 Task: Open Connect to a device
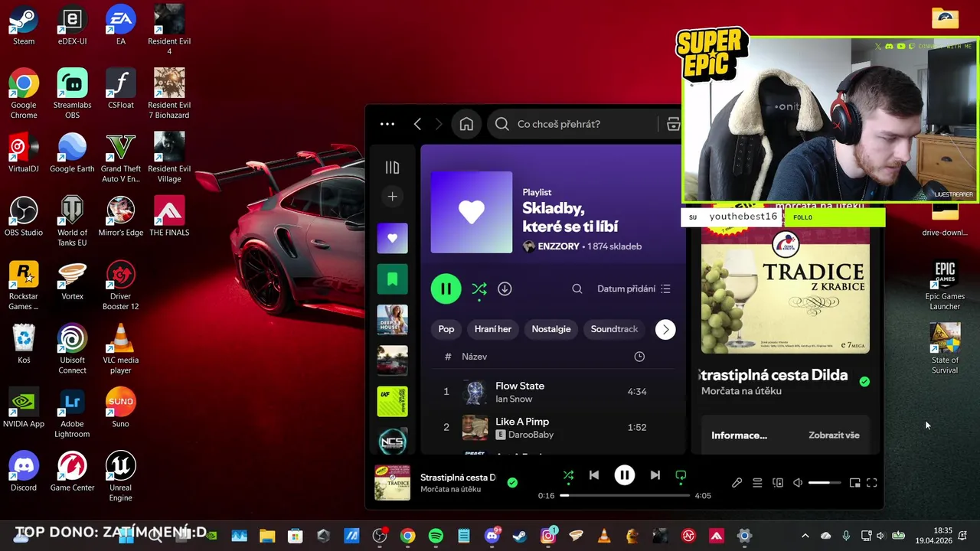click(x=778, y=483)
